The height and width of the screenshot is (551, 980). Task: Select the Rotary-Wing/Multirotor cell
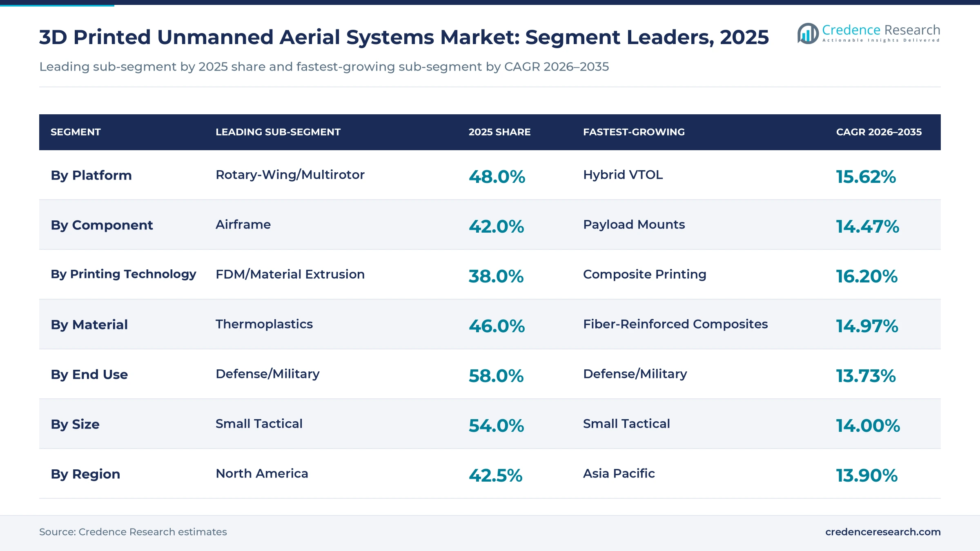click(x=290, y=175)
